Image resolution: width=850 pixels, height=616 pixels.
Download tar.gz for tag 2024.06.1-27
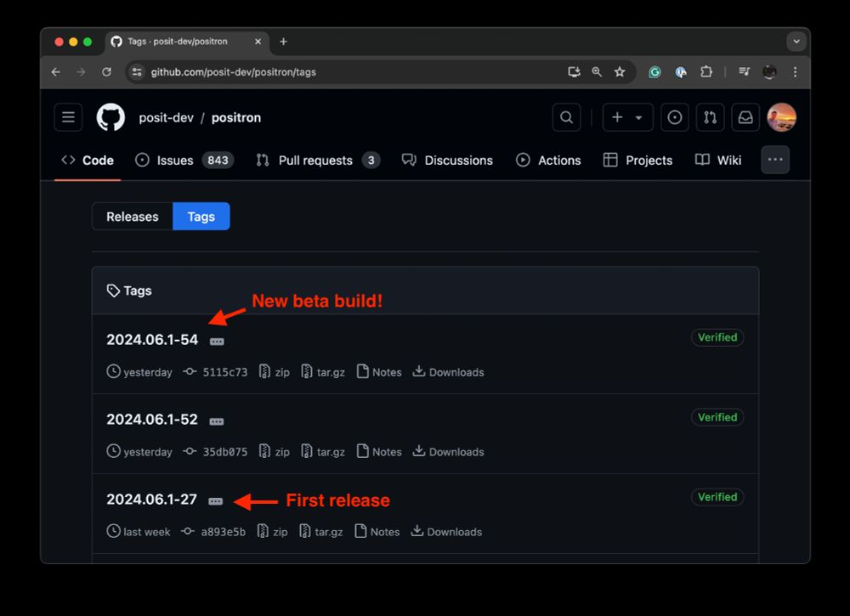click(321, 532)
